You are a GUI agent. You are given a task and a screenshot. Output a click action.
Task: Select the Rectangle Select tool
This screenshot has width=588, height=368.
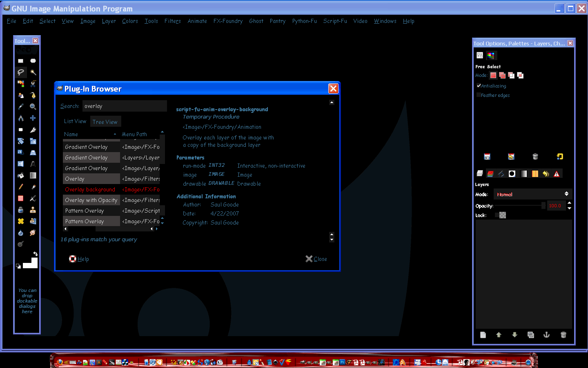click(x=21, y=61)
